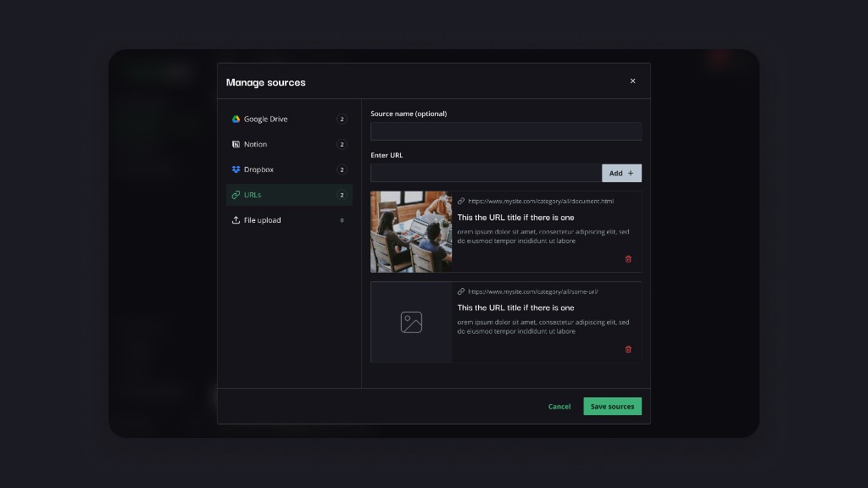Delete the some-url/ URL entry
This screenshot has width=868, height=488.
tap(628, 349)
